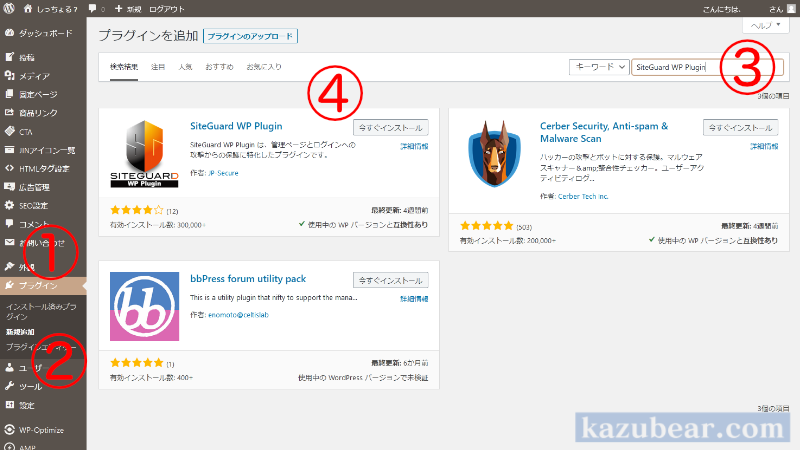
Task: Switch to the 検索結果 tab
Action: (124, 67)
